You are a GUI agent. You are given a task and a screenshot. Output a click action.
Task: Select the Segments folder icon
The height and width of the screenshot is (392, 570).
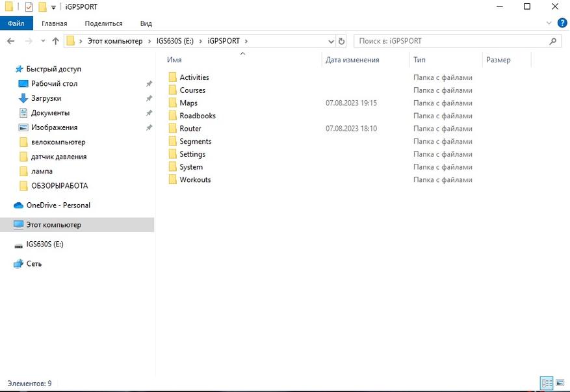coord(173,141)
